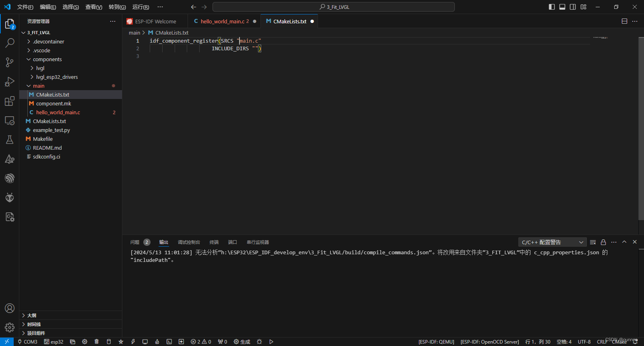
Task: Expand the .devcontainer folder
Action: coord(70,41)
